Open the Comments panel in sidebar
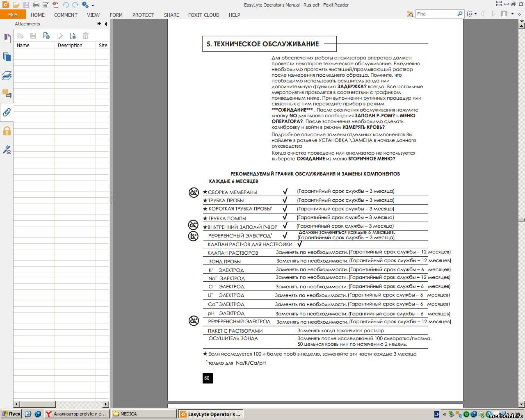 tap(7, 94)
